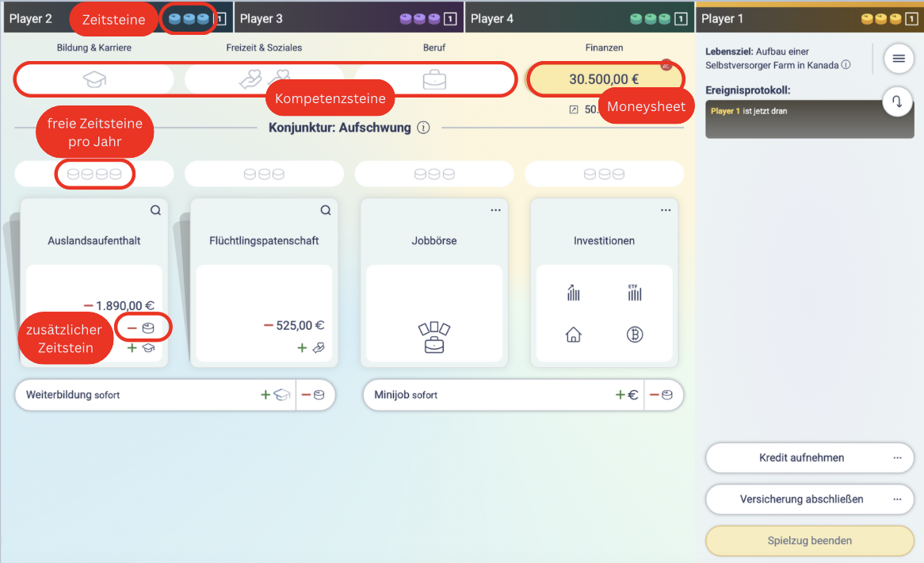Click the Versicherung abschließen button
Viewport: 924px width, 563px height.
point(801,500)
